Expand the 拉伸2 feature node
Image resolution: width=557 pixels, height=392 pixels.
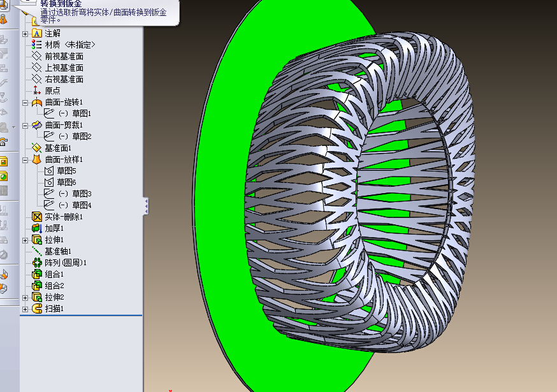(25, 298)
